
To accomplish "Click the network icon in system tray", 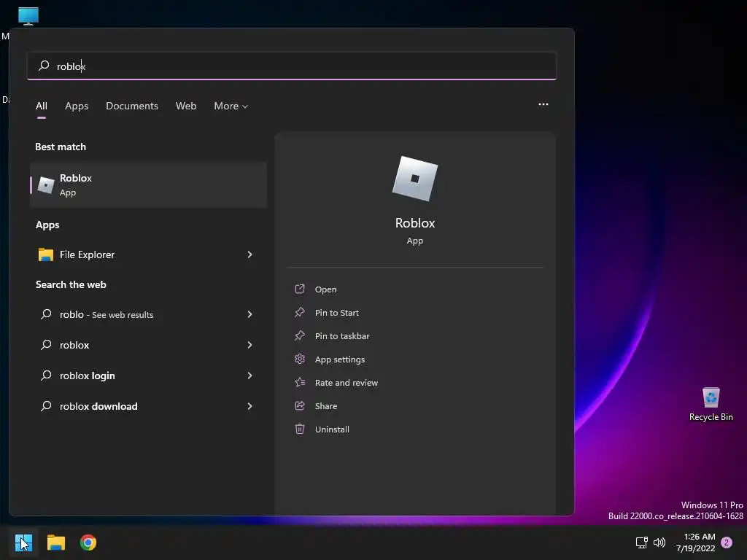I will (641, 542).
